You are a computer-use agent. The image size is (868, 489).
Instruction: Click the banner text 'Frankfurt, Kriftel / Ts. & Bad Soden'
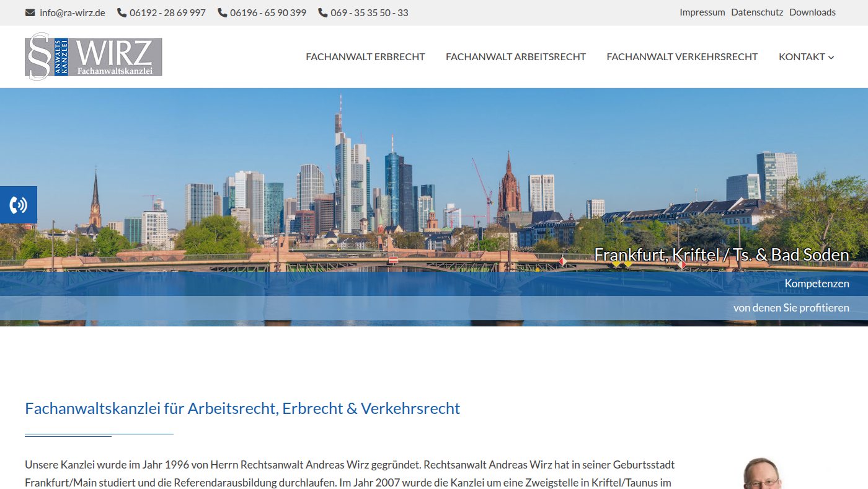coord(722,254)
